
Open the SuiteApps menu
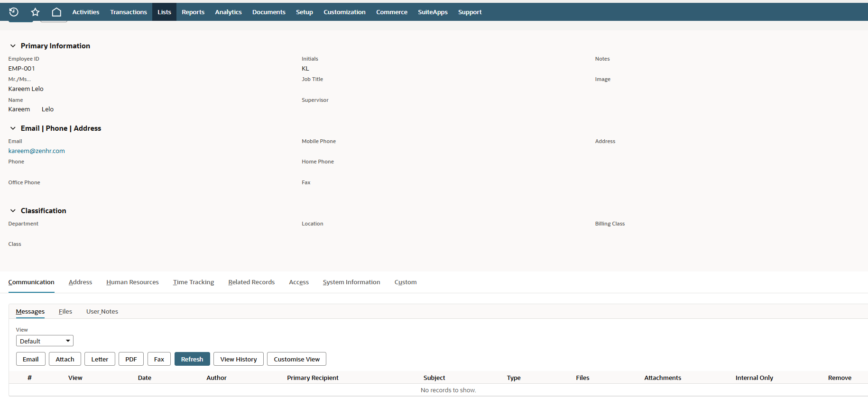click(433, 12)
